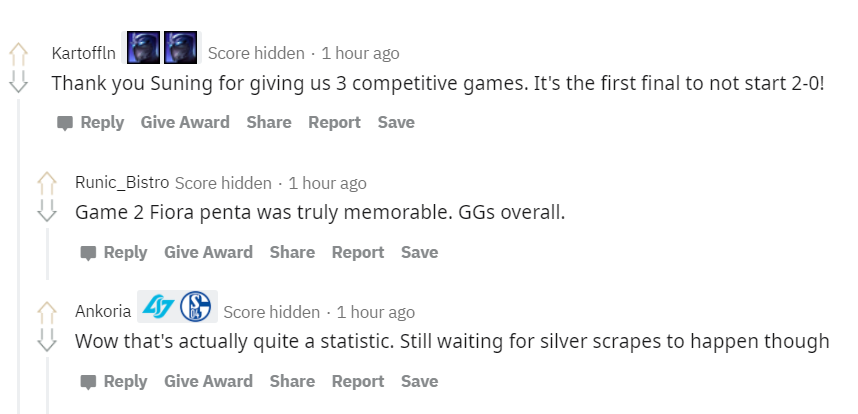Image resolution: width=858 pixels, height=414 pixels.
Task: Upvote Kartoffln's comment
Action: tap(18, 55)
